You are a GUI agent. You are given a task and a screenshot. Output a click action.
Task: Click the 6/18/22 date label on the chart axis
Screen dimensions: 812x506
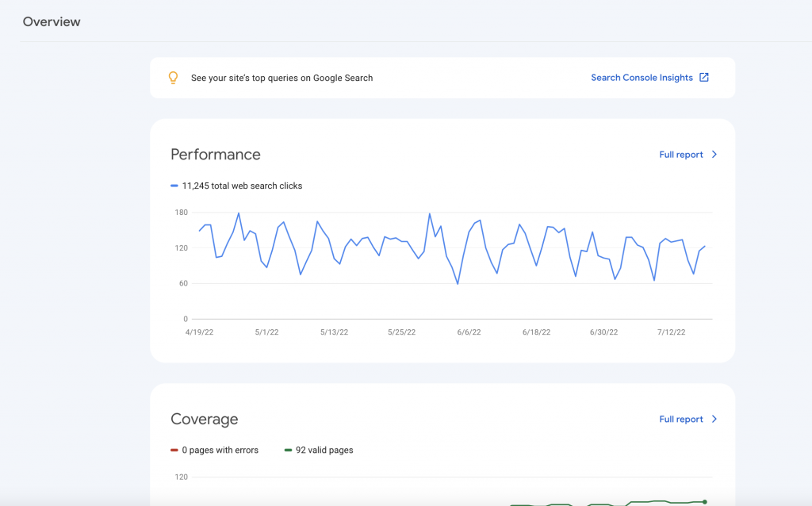pyautogui.click(x=536, y=332)
